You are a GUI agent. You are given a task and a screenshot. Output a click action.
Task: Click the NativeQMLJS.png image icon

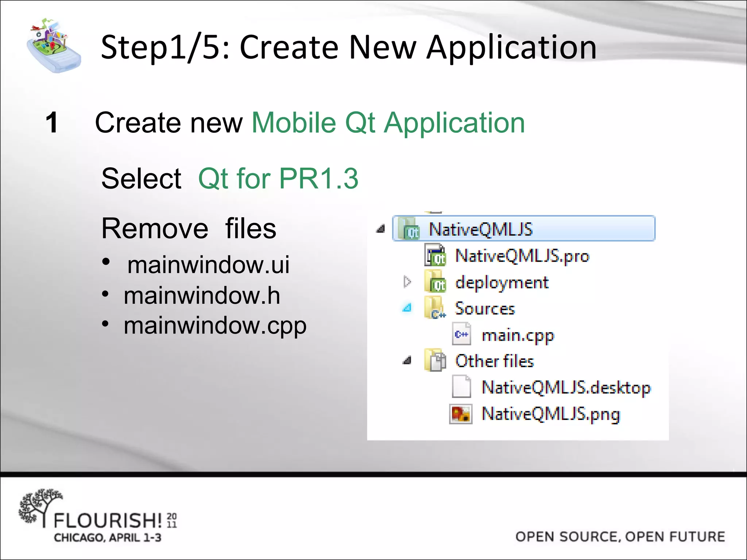[x=461, y=414]
